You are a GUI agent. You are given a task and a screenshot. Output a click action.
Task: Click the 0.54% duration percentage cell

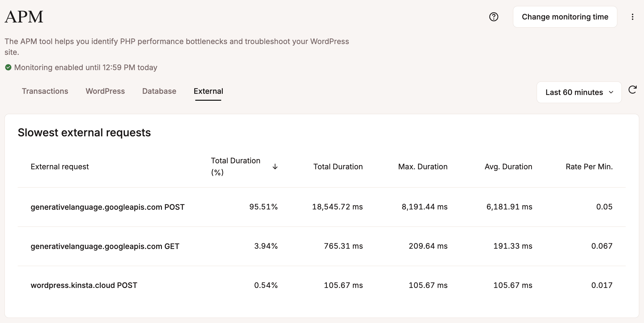tap(266, 285)
